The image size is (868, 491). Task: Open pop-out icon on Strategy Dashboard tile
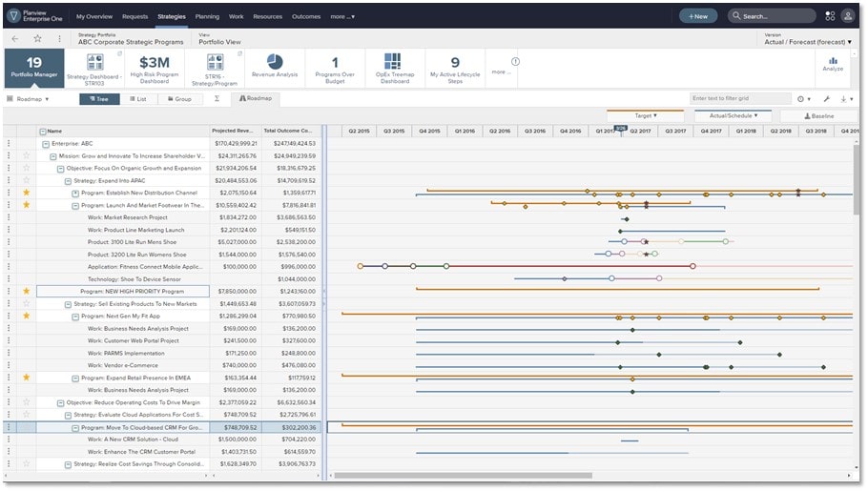(x=119, y=53)
